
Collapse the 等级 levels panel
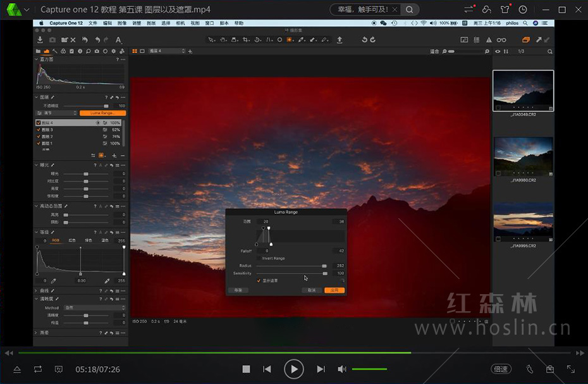[37, 232]
